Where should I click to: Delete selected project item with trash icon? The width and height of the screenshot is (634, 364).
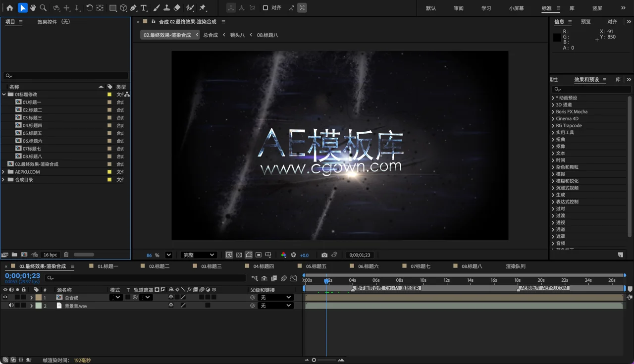pos(66,255)
